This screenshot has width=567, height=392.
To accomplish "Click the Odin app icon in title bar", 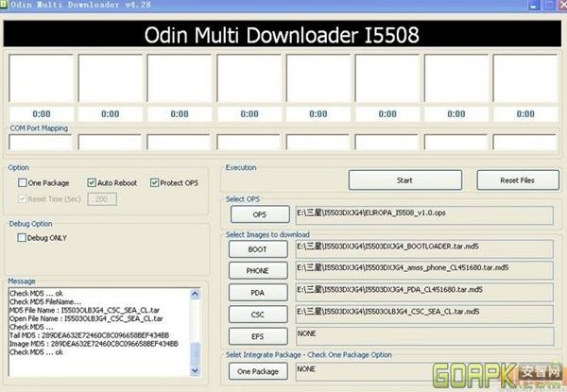I will click(3, 5).
